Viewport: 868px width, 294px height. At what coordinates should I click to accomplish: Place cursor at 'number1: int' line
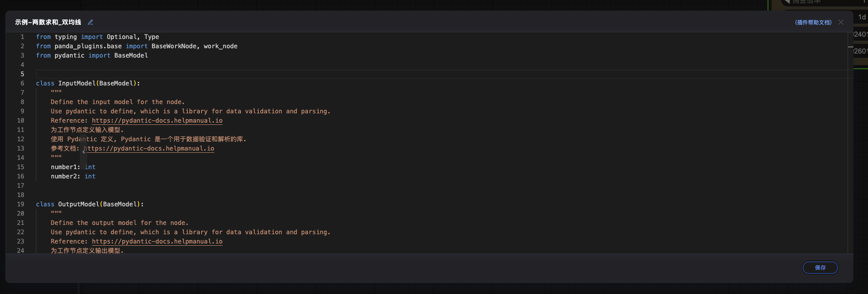pyautogui.click(x=73, y=167)
